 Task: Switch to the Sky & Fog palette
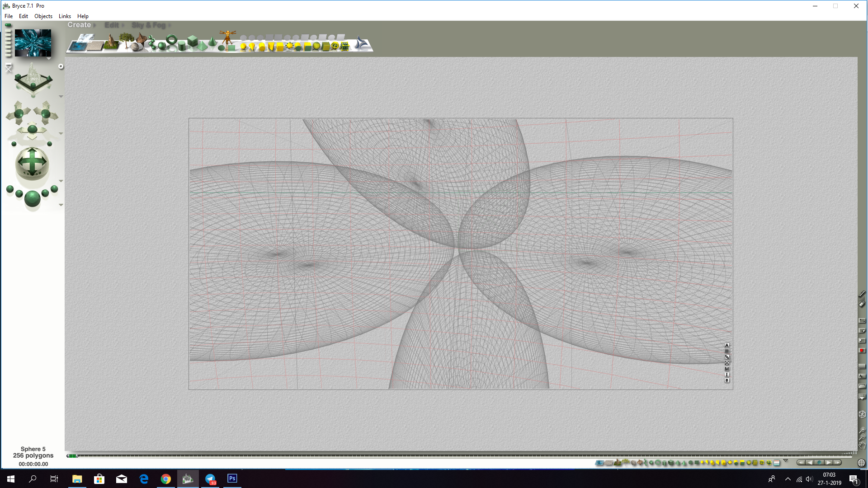[x=148, y=25]
